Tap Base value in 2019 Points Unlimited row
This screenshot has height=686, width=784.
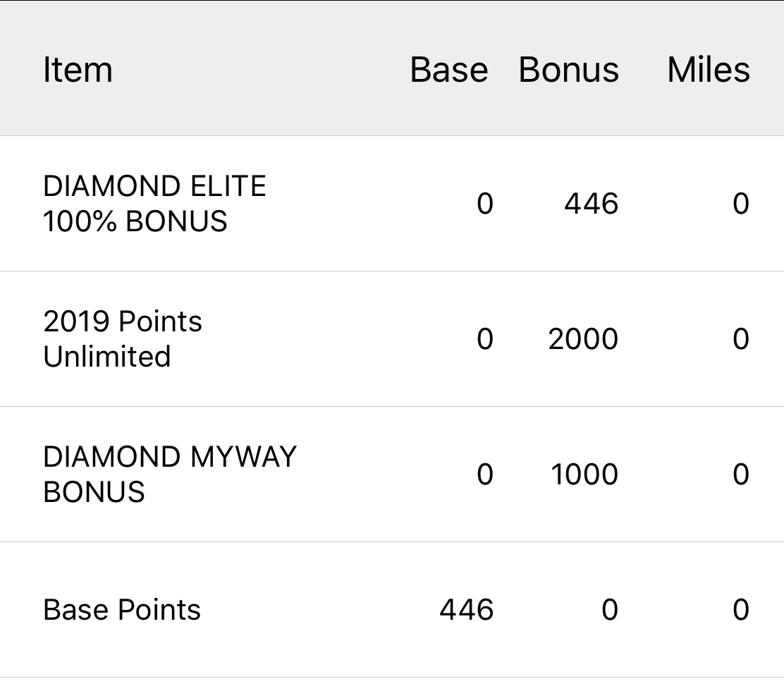(x=484, y=339)
